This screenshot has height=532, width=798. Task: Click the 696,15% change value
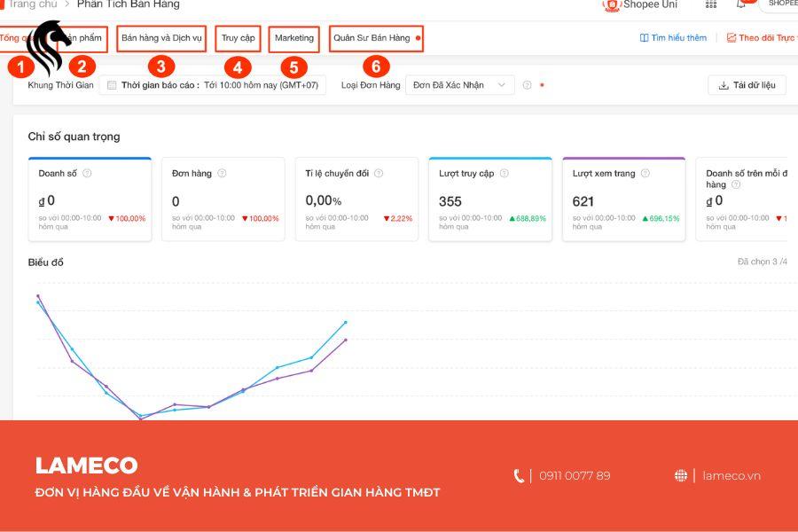pyautogui.click(x=661, y=218)
